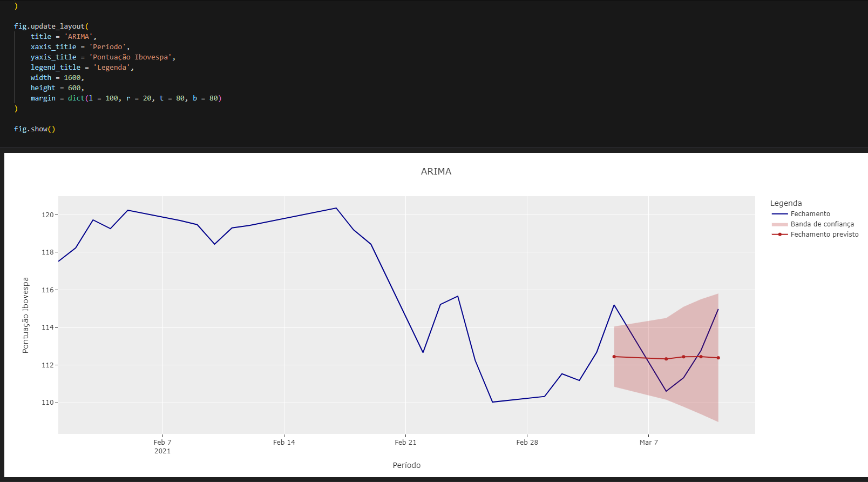Click the pink confidence band legend swatch
868x482 pixels.
point(779,224)
